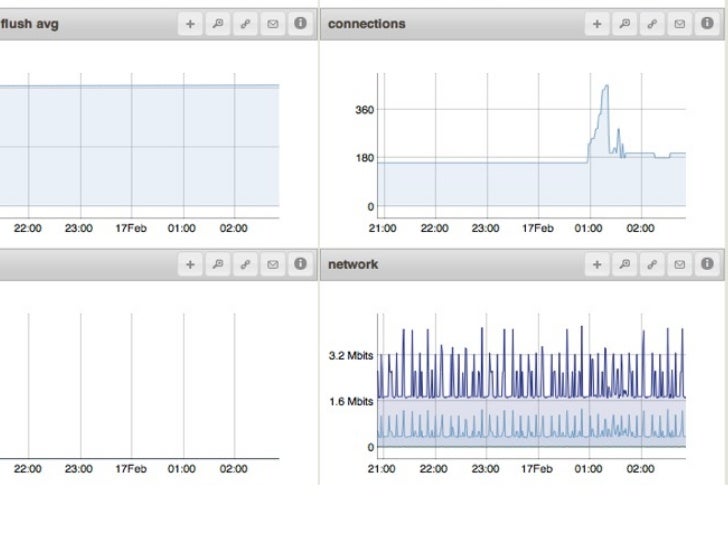Zoom the network chart with magnifier icon
Image resolution: width=728 pixels, height=546 pixels.
tap(625, 264)
